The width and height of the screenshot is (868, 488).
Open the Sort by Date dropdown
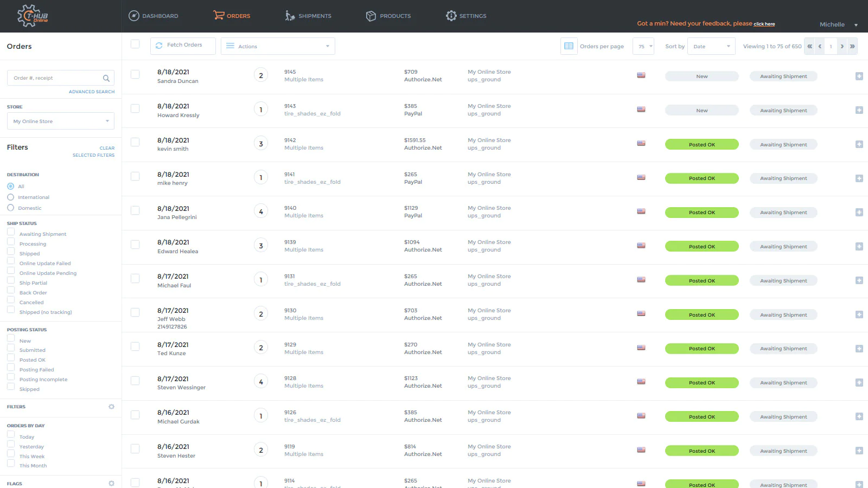711,46
